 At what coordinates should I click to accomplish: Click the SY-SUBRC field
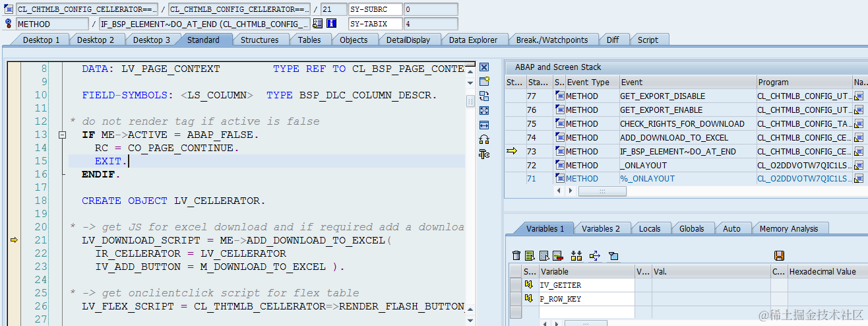click(375, 9)
